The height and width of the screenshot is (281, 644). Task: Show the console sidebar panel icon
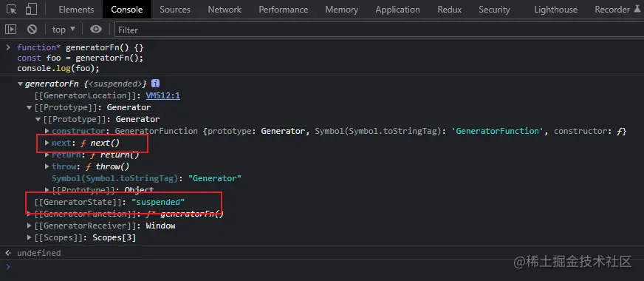pos(10,30)
